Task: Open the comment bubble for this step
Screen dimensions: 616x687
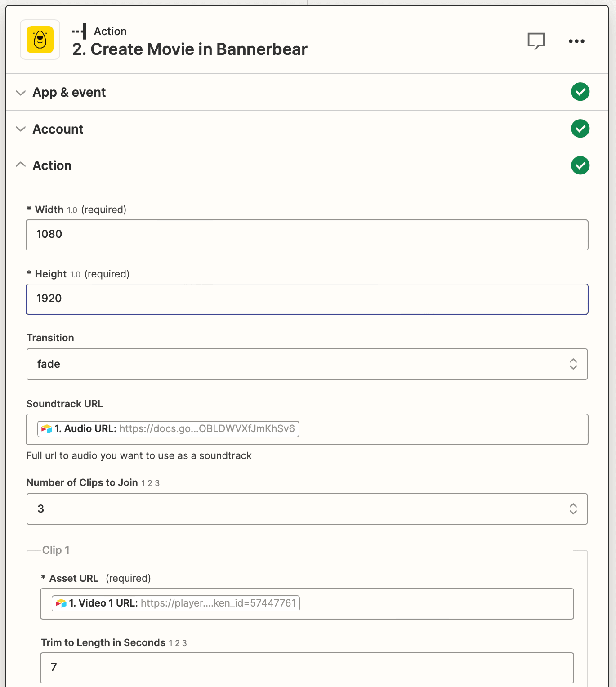Action: tap(537, 40)
